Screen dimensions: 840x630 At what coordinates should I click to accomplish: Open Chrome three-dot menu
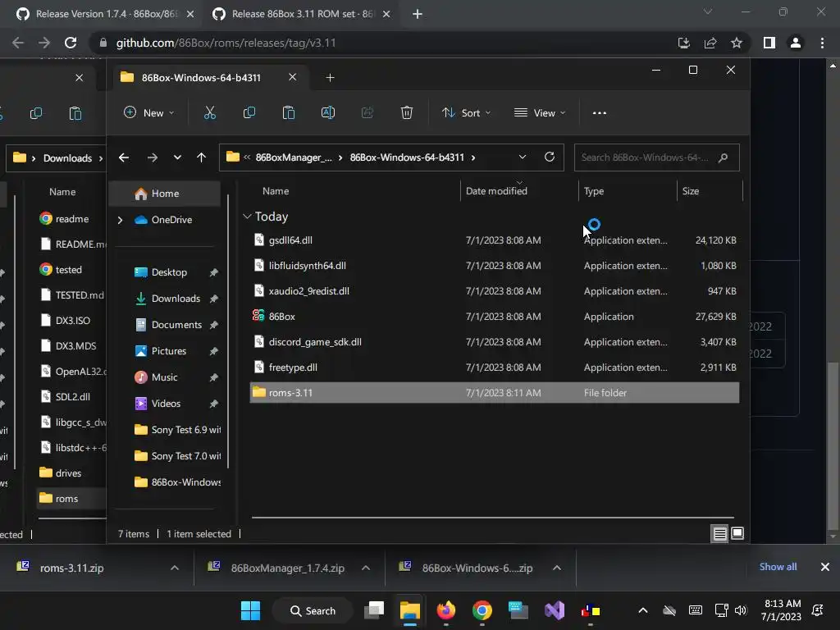(x=822, y=43)
